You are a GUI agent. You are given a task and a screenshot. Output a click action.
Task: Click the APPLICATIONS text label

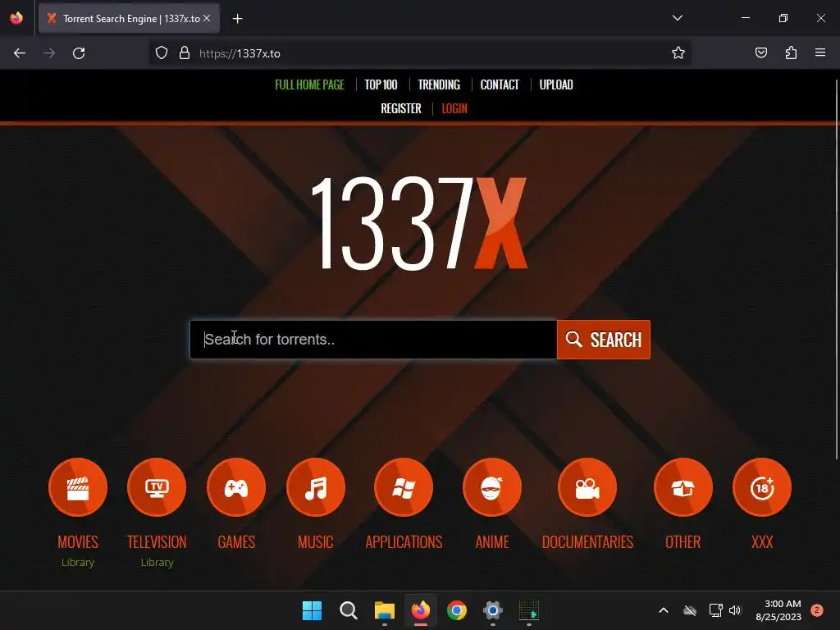(404, 541)
